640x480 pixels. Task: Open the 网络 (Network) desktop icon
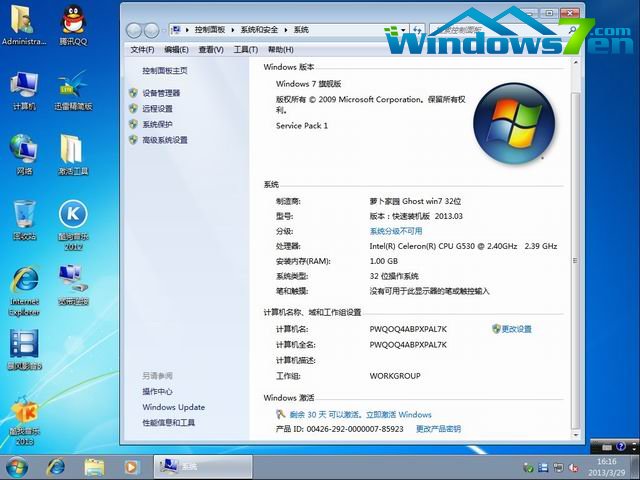tap(24, 154)
